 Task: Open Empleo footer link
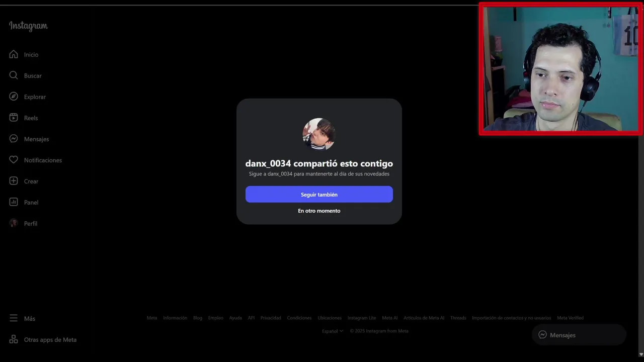pyautogui.click(x=216, y=318)
